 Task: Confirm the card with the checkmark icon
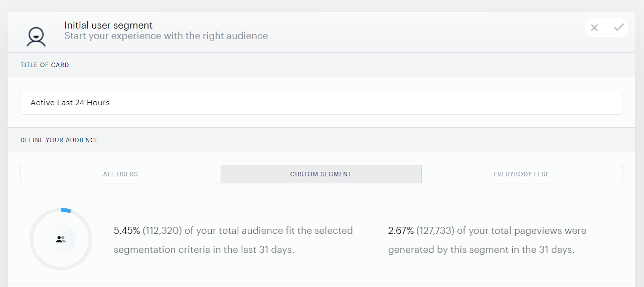click(x=619, y=27)
